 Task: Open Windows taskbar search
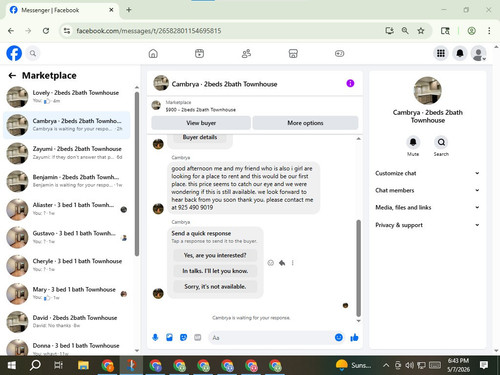click(x=35, y=365)
